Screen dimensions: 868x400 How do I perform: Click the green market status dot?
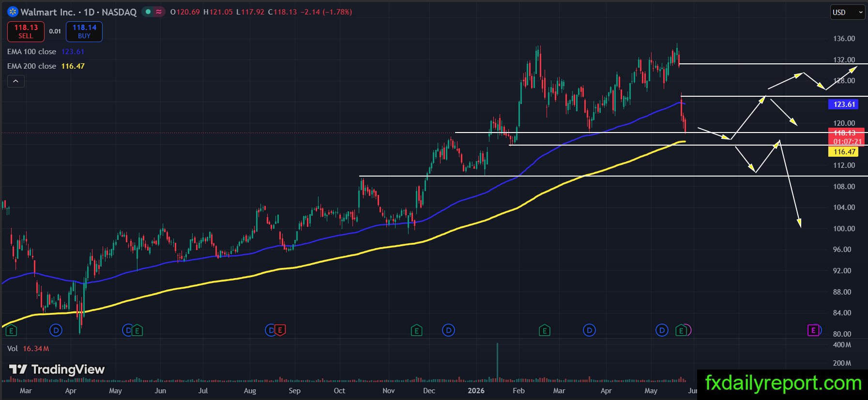pos(148,12)
